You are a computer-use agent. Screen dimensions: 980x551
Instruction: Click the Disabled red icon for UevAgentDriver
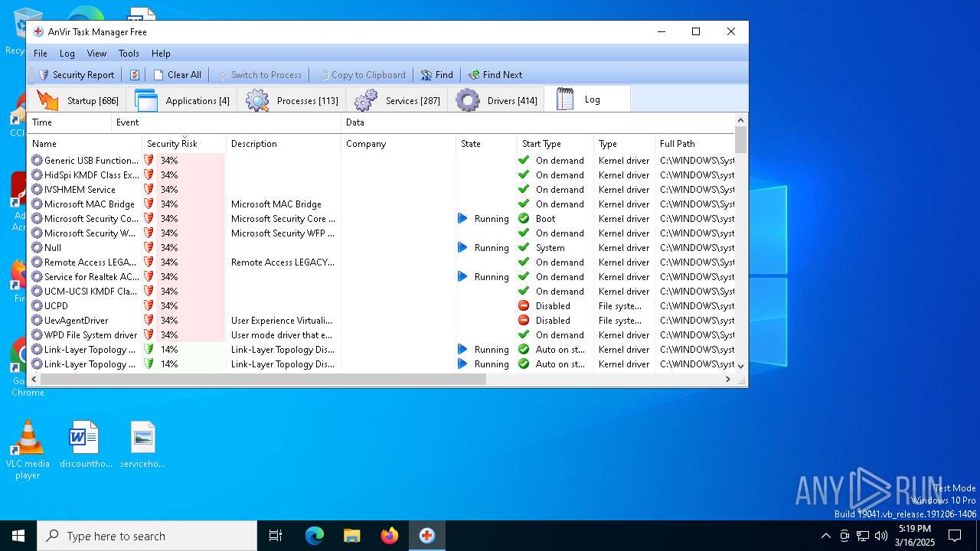524,321
